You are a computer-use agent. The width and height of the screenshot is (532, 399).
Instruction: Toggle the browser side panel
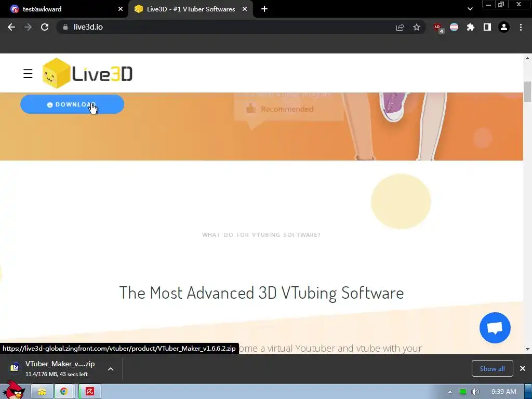point(487,27)
